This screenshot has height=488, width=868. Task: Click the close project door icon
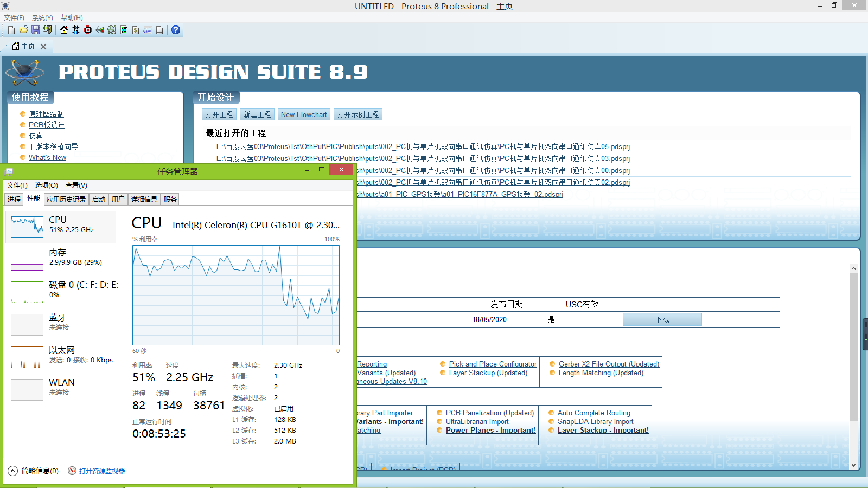pyautogui.click(x=48, y=30)
